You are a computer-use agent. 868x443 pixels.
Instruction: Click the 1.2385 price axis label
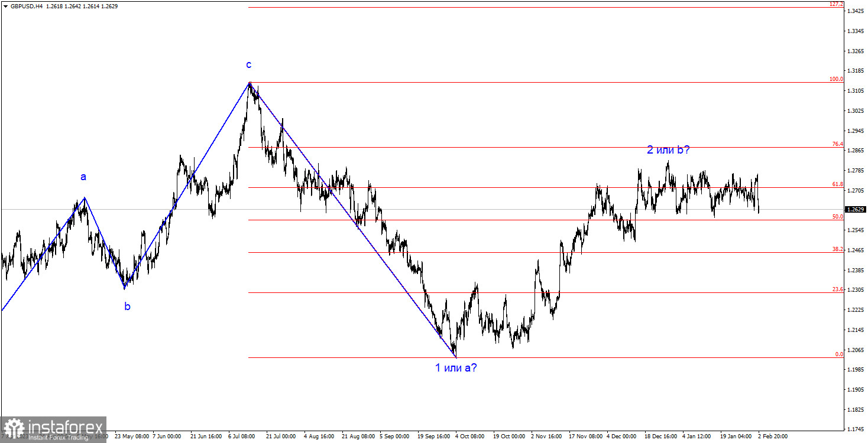coord(855,271)
